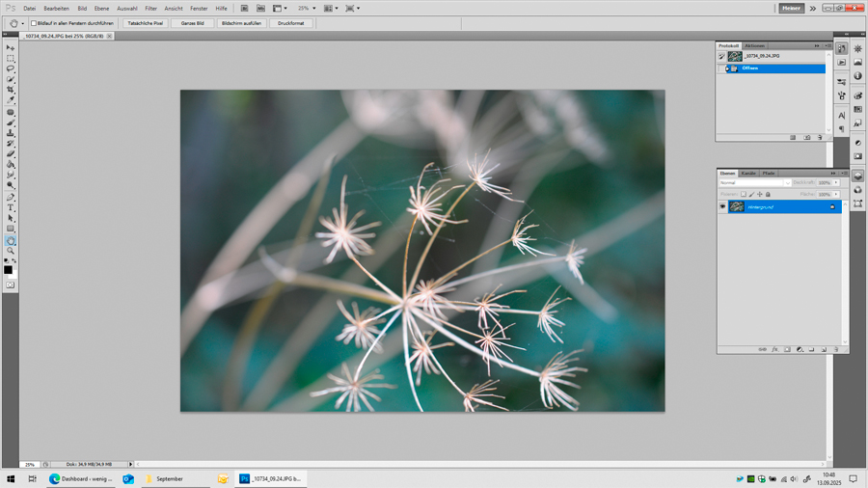Activate the Zoom magnifier tool
This screenshot has width=868, height=488.
(11, 251)
